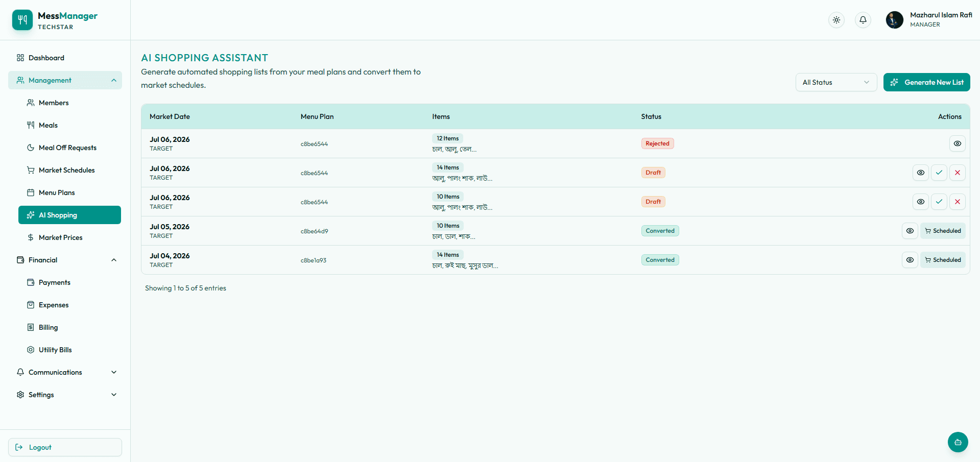Viewport: 980px width, 462px height.
Task: Open the Billing page
Action: coord(69,327)
